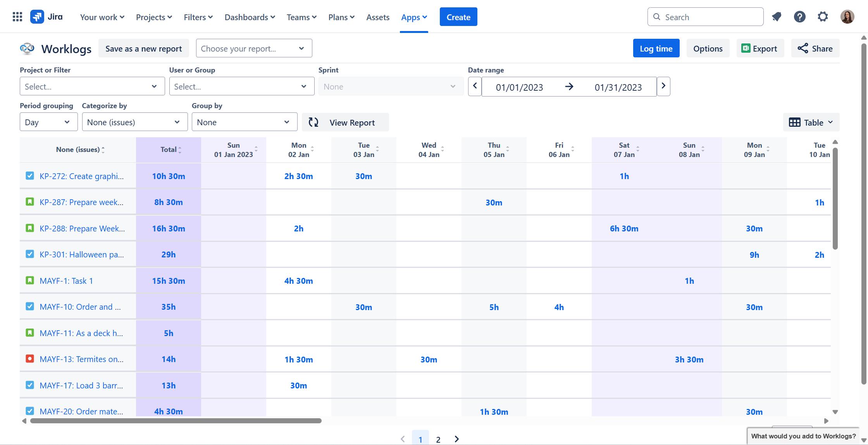Click the MAYF-13 bug type icon
This screenshot has height=445, width=868.
(x=30, y=359)
